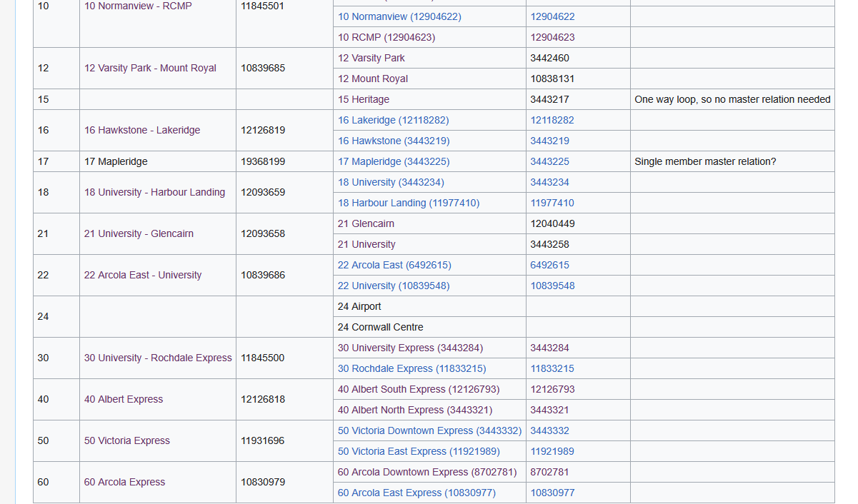Open the 10 Normanview (12904622) relation link
Image resolution: width=858 pixels, height=504 pixels.
coord(399,16)
